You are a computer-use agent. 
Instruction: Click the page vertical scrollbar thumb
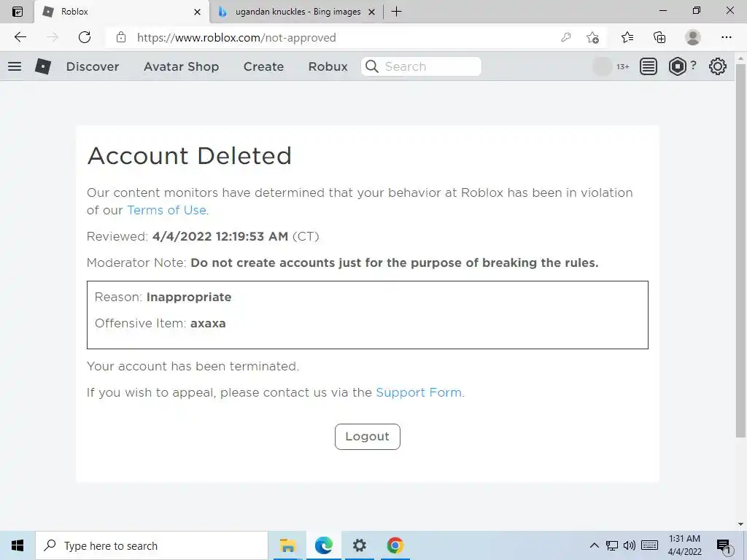[x=740, y=250]
